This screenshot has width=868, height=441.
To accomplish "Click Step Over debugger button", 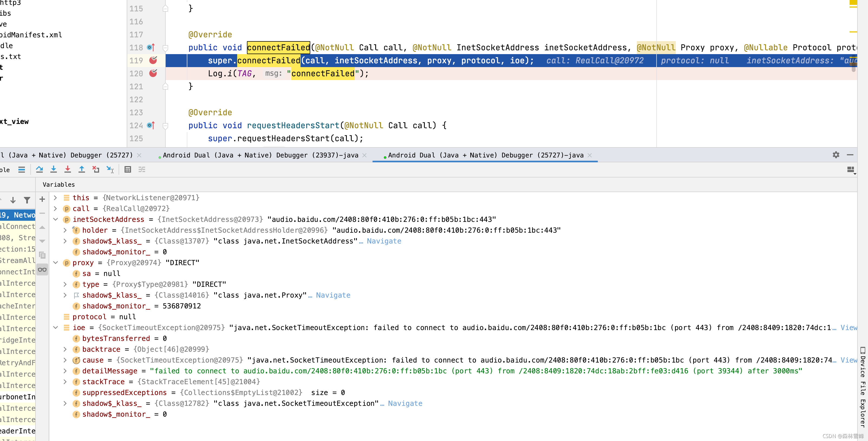I will pos(40,169).
